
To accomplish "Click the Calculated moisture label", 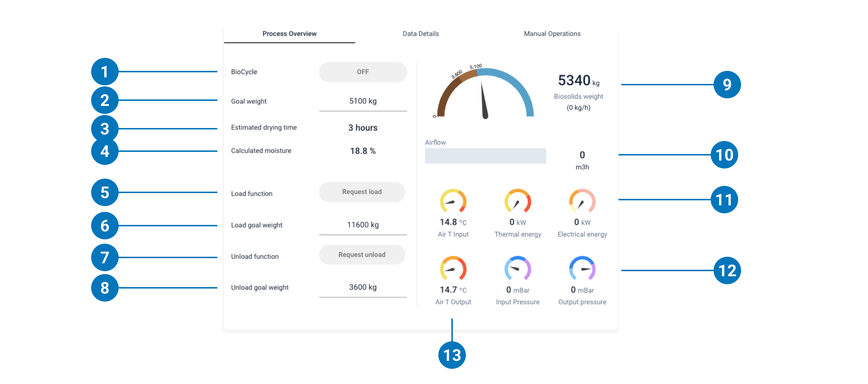I will (261, 151).
